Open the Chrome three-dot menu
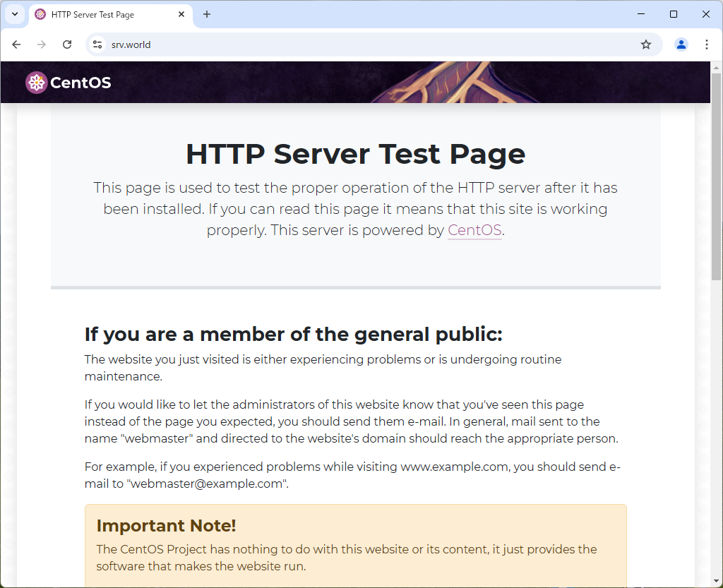 click(706, 44)
